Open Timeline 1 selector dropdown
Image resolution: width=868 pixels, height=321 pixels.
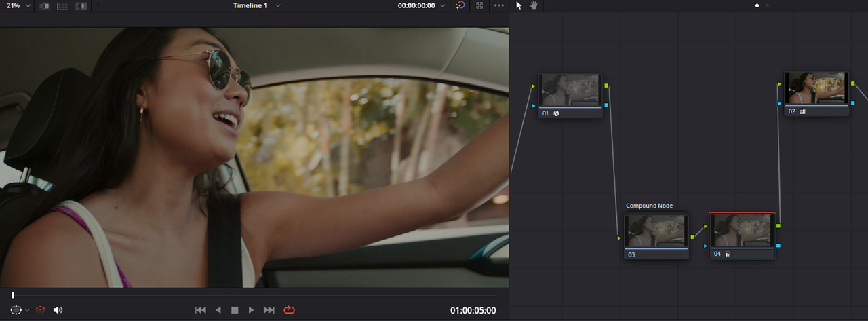click(278, 5)
